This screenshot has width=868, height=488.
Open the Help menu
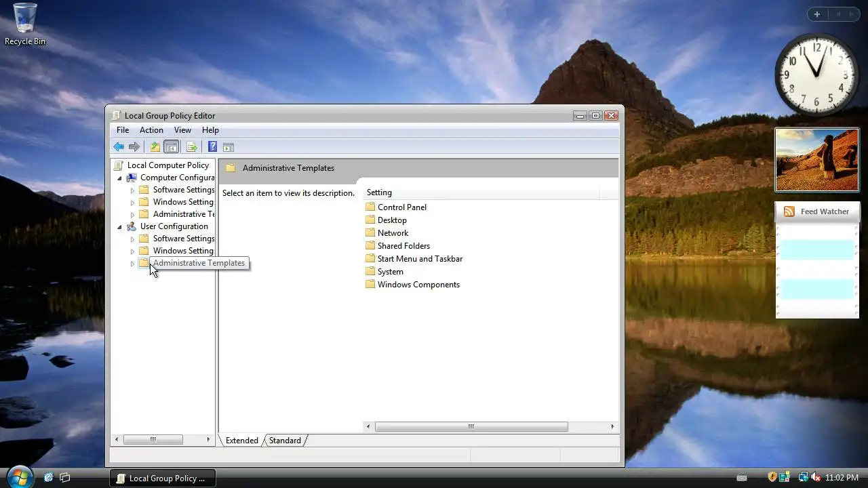(x=210, y=130)
